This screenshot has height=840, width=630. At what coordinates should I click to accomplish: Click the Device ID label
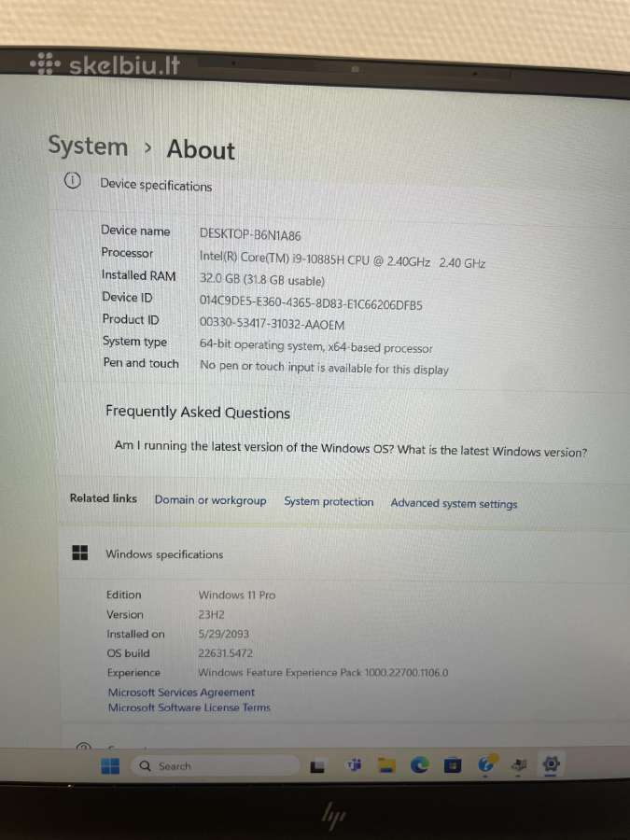click(128, 298)
